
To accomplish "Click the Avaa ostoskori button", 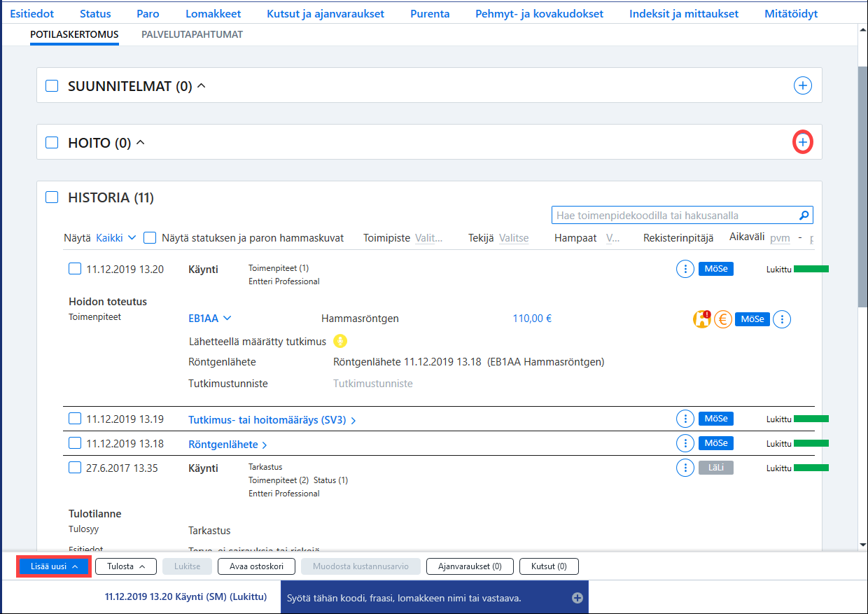I will tap(256, 566).
